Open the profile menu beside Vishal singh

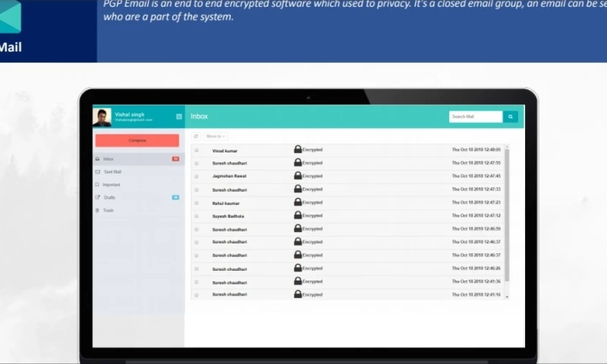click(x=179, y=117)
